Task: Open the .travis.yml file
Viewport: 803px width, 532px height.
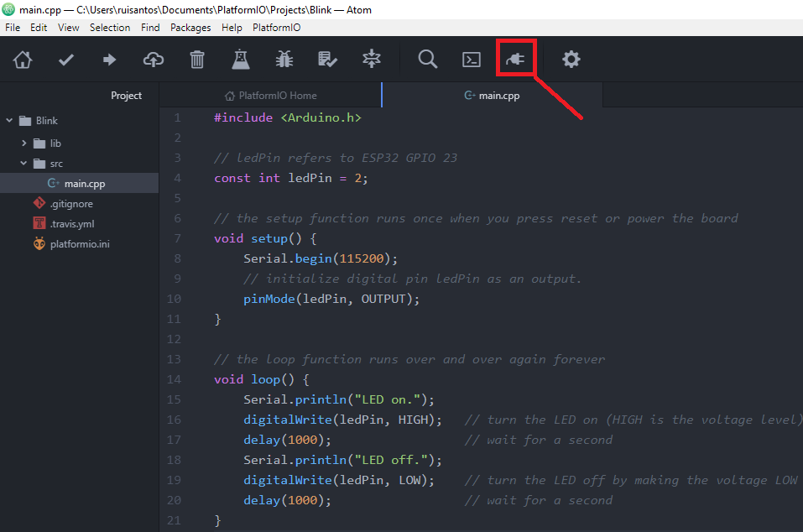Action: 71,224
